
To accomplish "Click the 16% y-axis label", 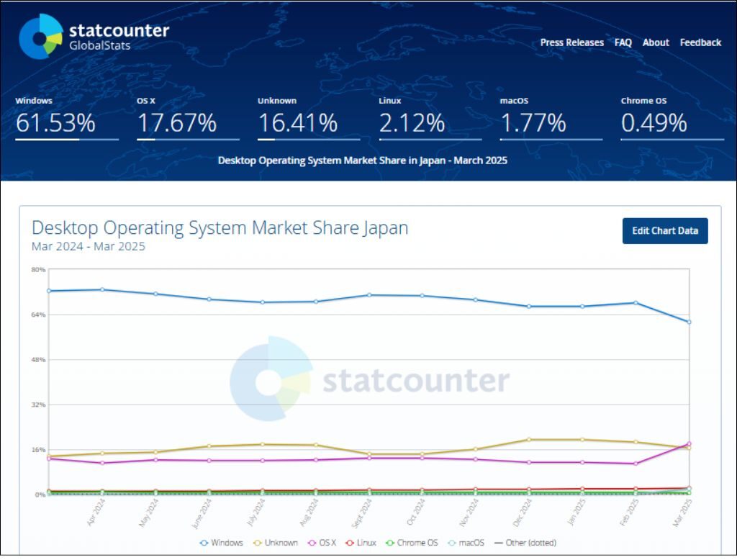I will point(39,450).
